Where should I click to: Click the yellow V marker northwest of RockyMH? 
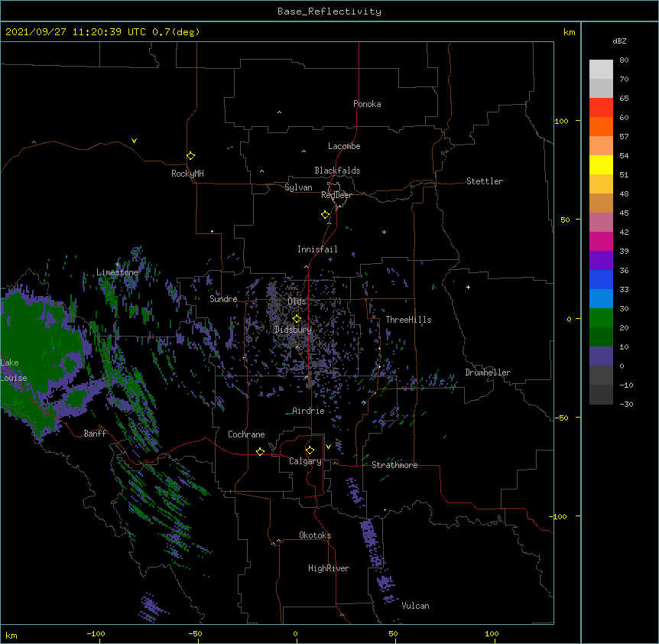(x=134, y=141)
